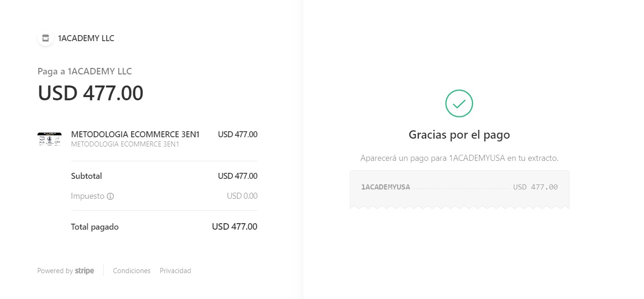Click the Gracias por el pago heading
This screenshot has width=644, height=299.
[x=459, y=135]
